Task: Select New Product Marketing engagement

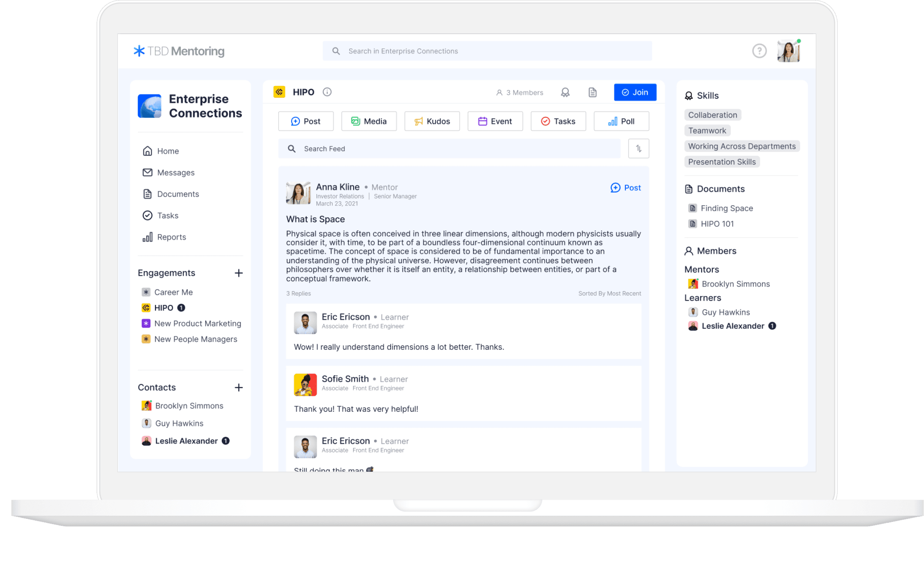Action: (191, 324)
